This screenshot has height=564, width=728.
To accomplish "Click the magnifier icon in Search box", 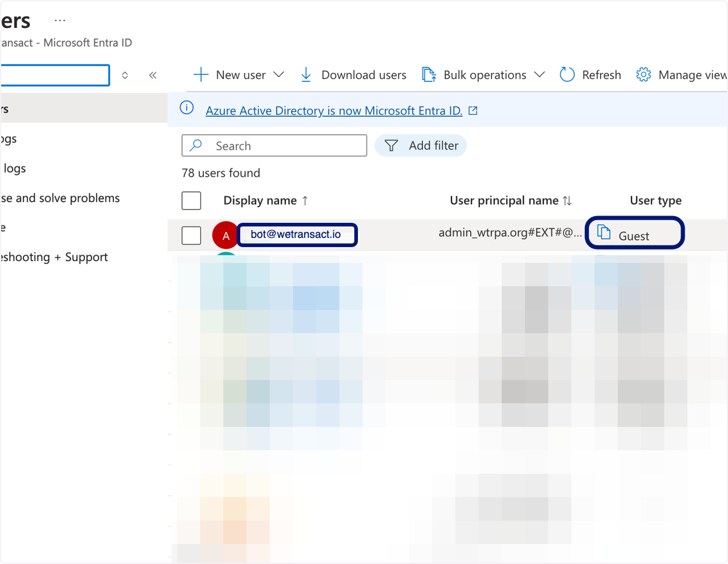I will coord(196,146).
